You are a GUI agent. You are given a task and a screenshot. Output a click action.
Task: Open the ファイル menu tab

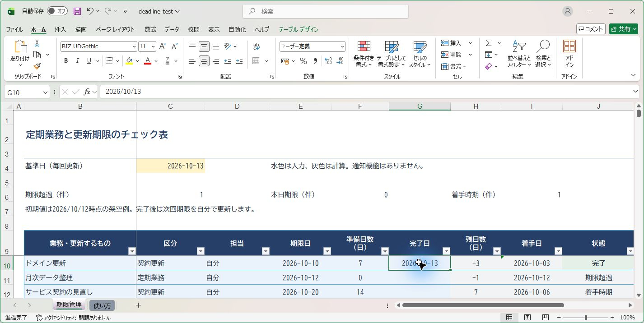[14, 29]
